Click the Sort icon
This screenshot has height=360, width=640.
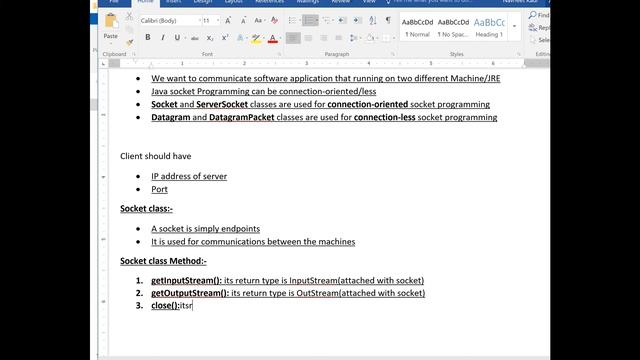373,20
